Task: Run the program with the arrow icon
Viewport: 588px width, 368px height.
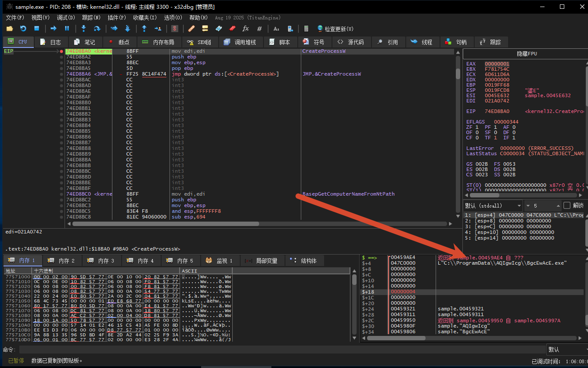Action: pyautogui.click(x=54, y=29)
